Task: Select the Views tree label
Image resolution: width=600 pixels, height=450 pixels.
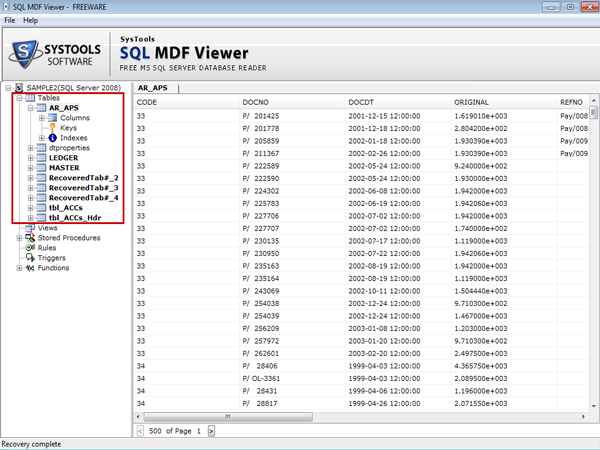Action: click(x=47, y=228)
